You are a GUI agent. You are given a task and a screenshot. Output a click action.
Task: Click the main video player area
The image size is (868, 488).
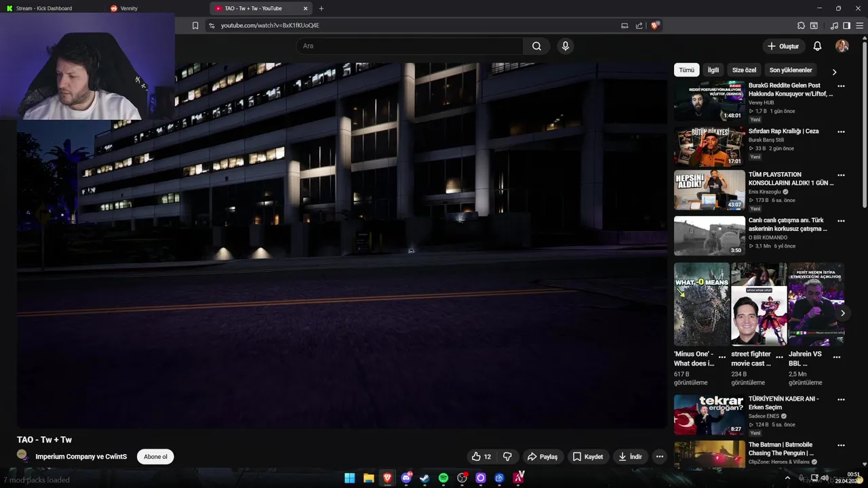tap(342, 245)
